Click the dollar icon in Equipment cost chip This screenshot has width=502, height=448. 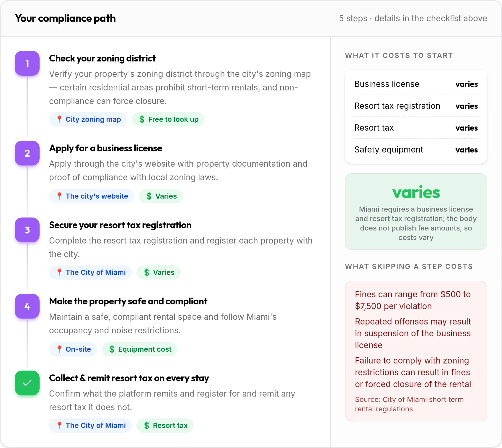(112, 349)
